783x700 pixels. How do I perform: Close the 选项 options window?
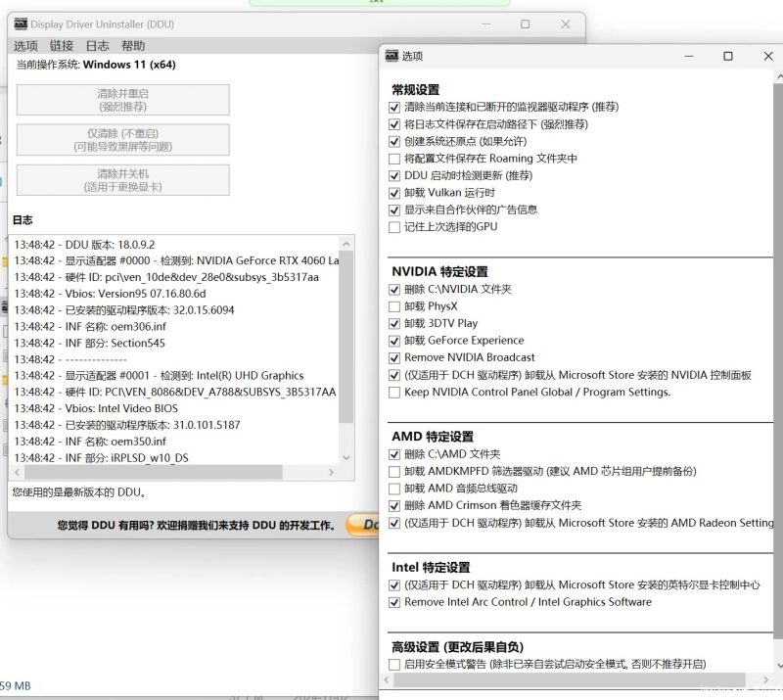pyautogui.click(x=768, y=56)
